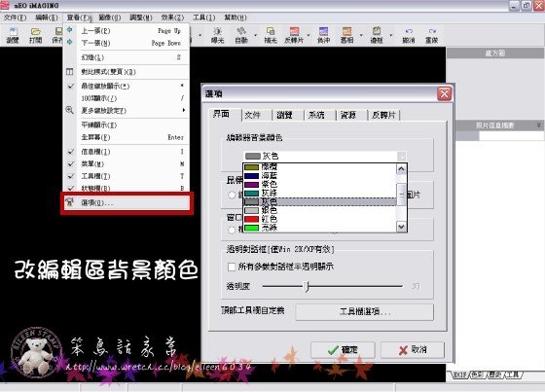Open 工具欄選項... toolbar options button
545x392 pixels.
(x=365, y=311)
